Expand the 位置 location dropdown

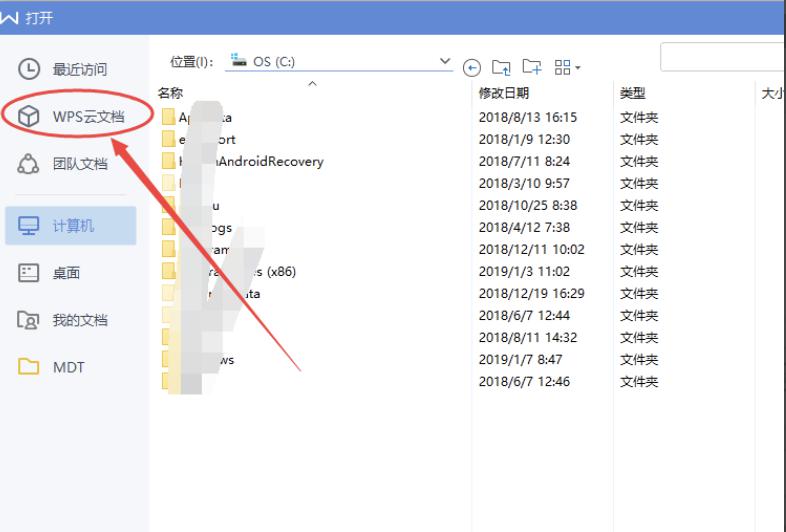click(x=444, y=61)
